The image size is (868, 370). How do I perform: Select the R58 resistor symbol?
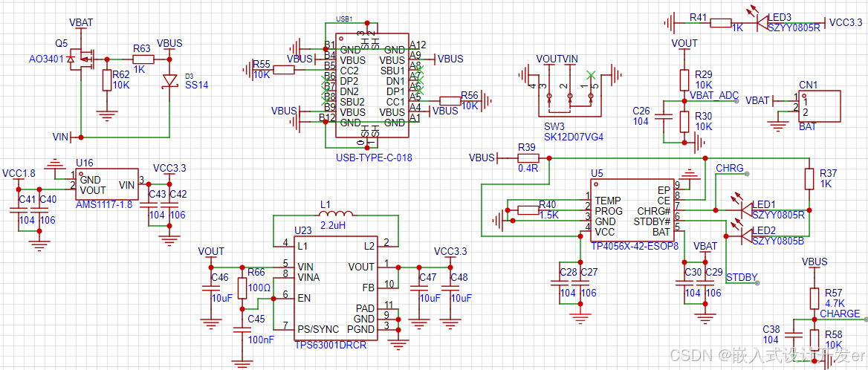click(x=814, y=339)
